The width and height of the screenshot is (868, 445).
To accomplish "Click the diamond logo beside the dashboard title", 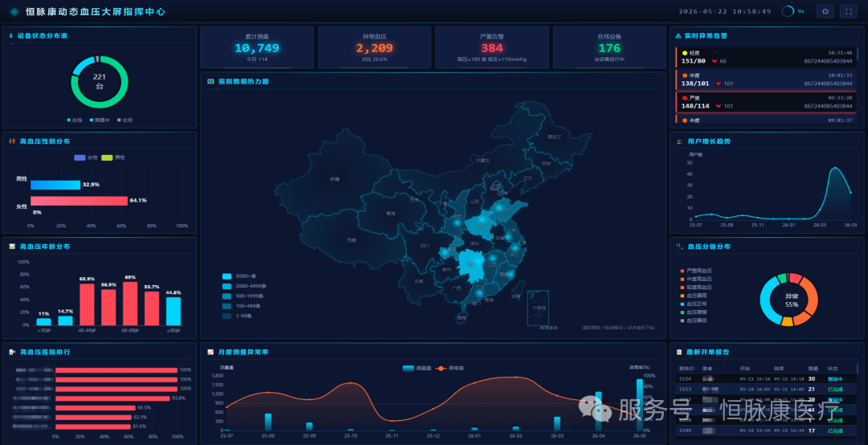I will tap(14, 11).
